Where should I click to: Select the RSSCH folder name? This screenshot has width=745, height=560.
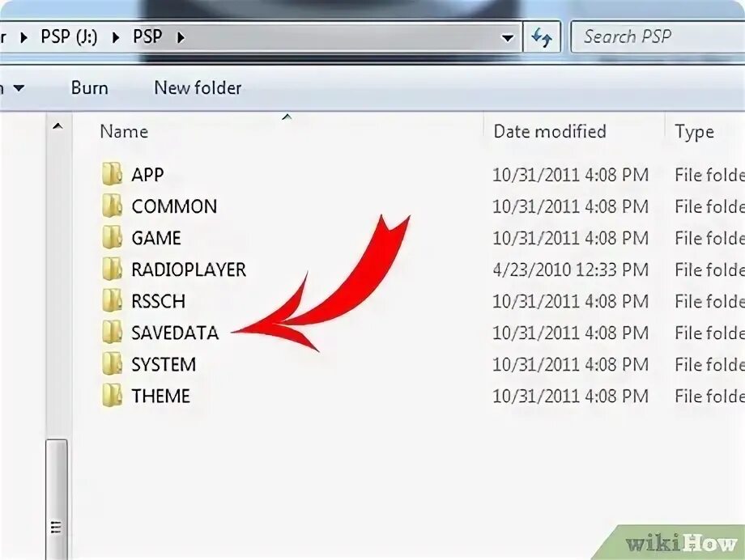(158, 301)
